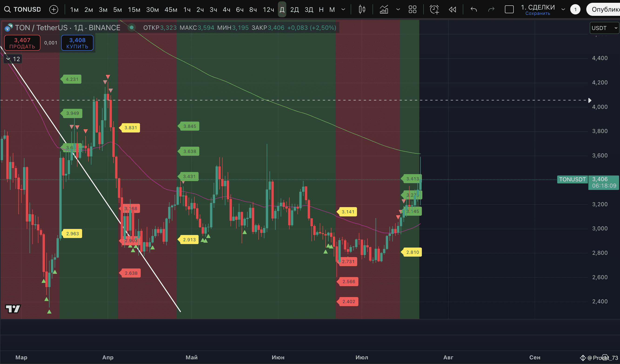Click the 0,001 spread value

coord(51,43)
